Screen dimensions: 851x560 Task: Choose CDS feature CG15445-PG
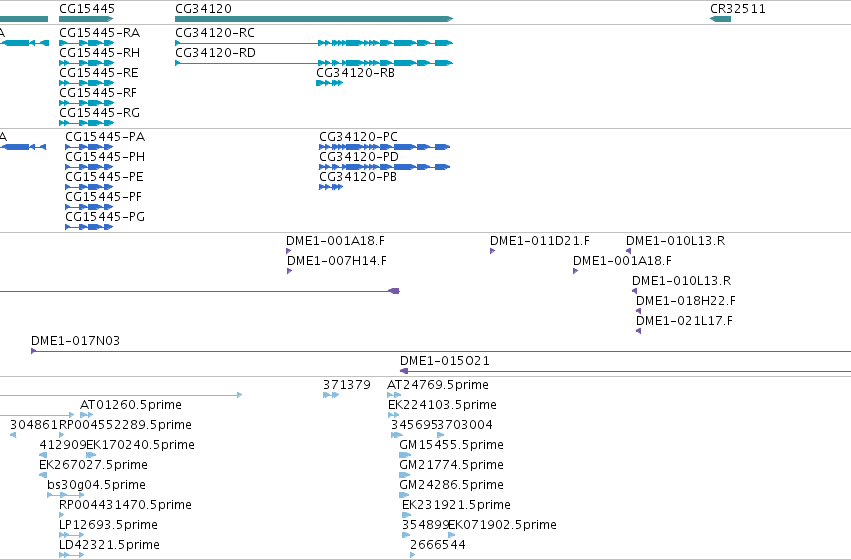tap(89, 227)
